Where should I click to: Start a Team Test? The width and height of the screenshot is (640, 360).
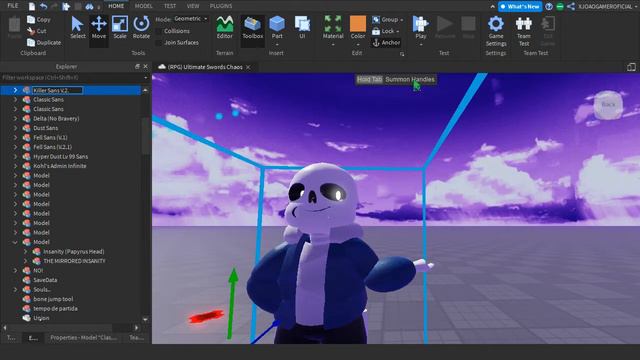(524, 31)
